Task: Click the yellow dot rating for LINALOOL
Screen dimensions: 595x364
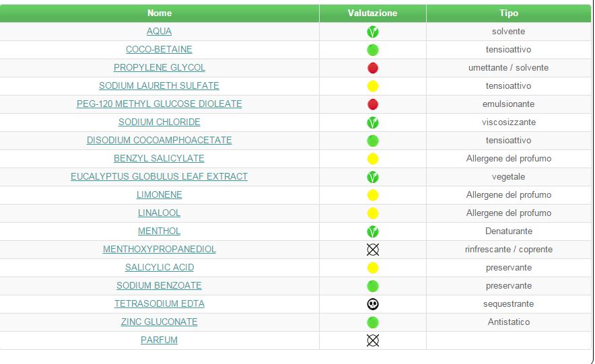Action: click(373, 214)
